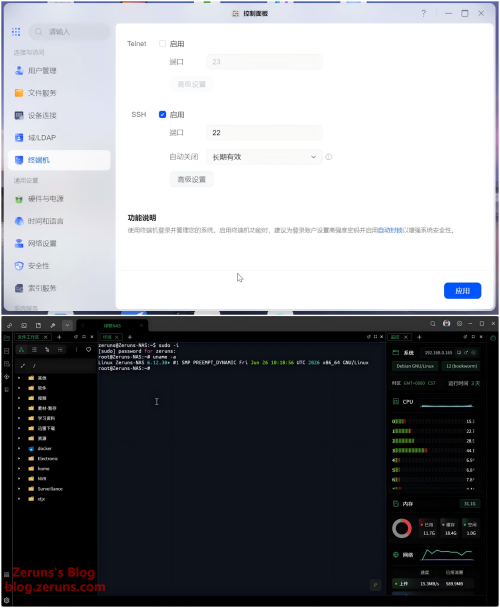This screenshot has height=608, width=500.
Task: Click 高级设置 button under SSH settings
Action: 191,180
